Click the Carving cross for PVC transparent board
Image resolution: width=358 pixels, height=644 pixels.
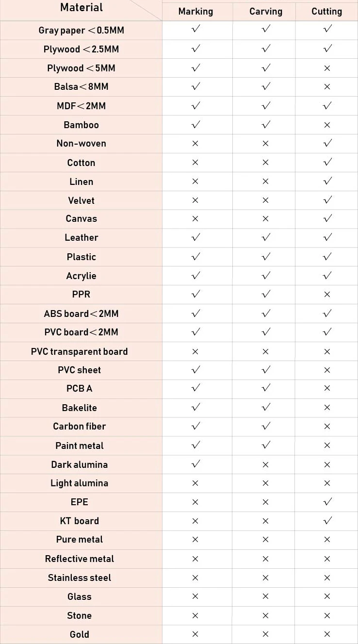[x=265, y=351]
